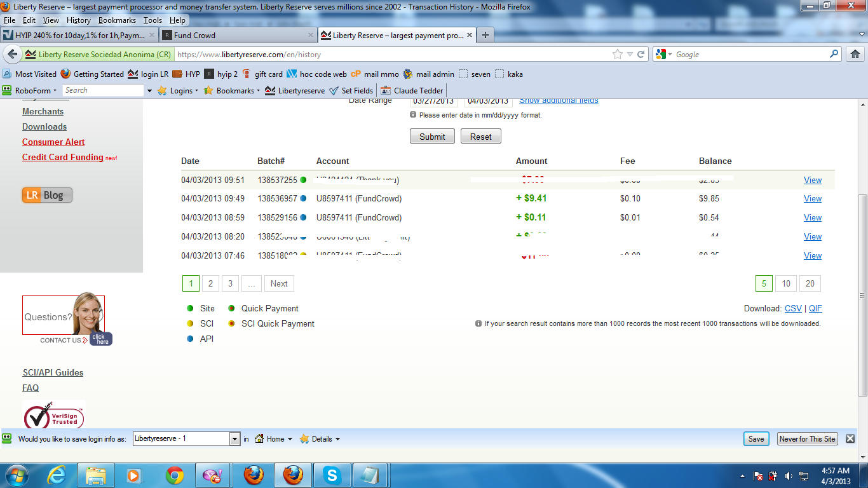Open the RoboForm search box dropdown arrow

point(149,91)
